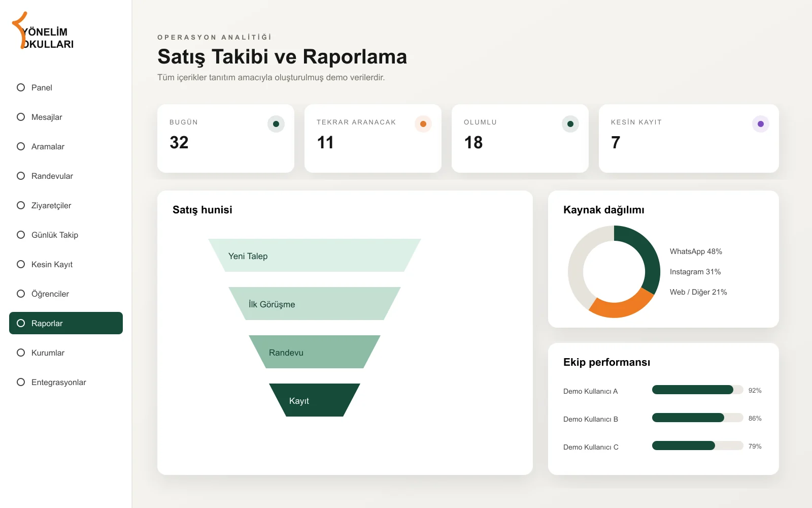This screenshot has height=508, width=812.
Task: Click the purple dot on Kesin Kayıt card
Action: point(761,124)
